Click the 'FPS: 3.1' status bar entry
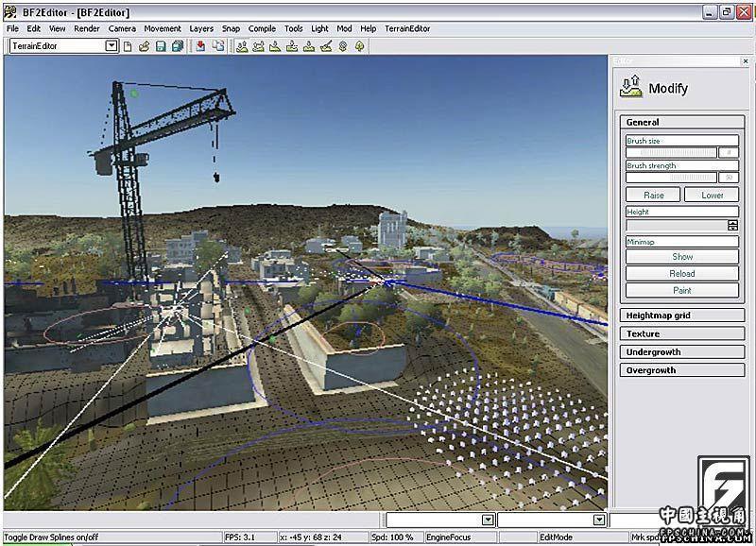 240,537
